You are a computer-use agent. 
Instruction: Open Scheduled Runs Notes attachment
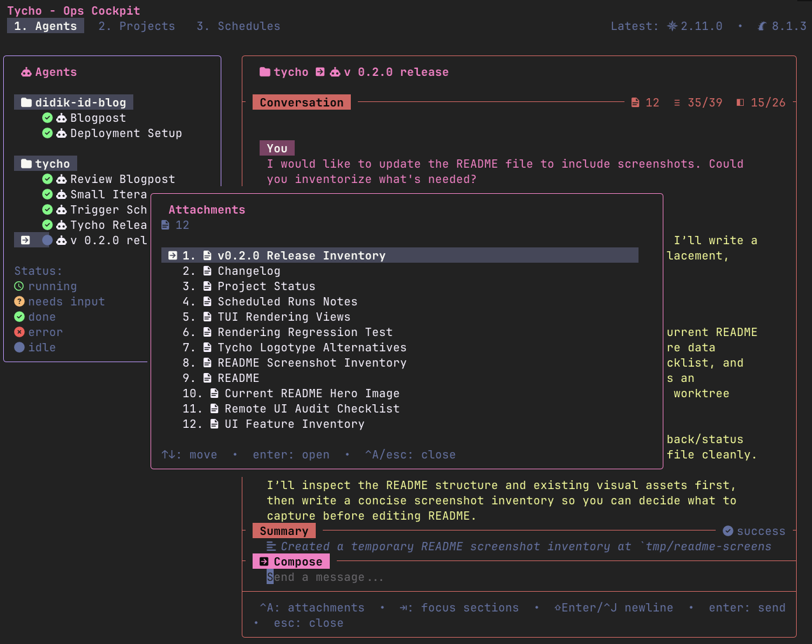point(287,302)
